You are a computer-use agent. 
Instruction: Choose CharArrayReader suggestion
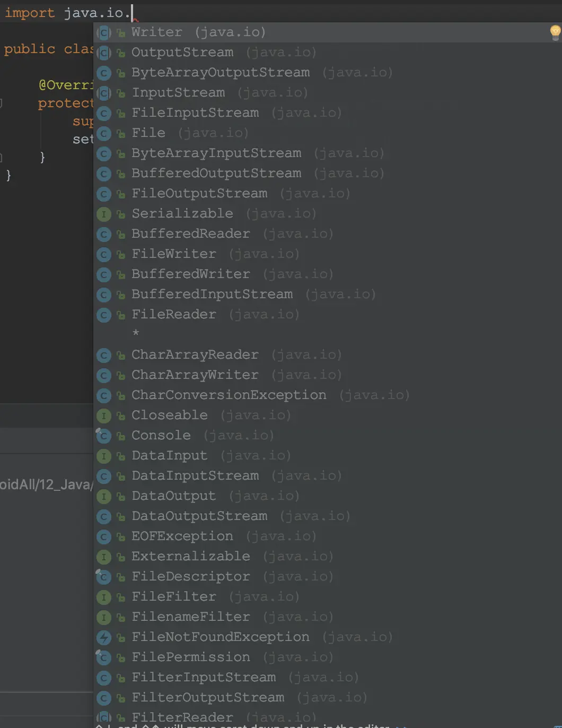pos(328,355)
